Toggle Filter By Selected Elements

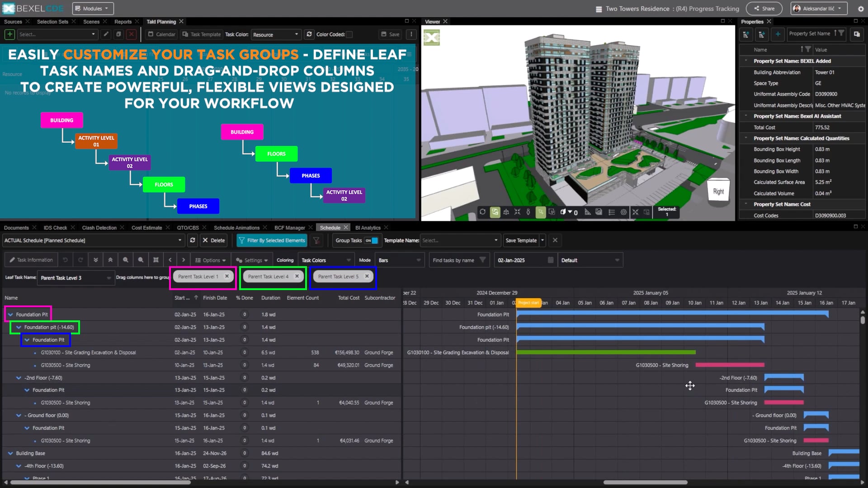(x=272, y=240)
